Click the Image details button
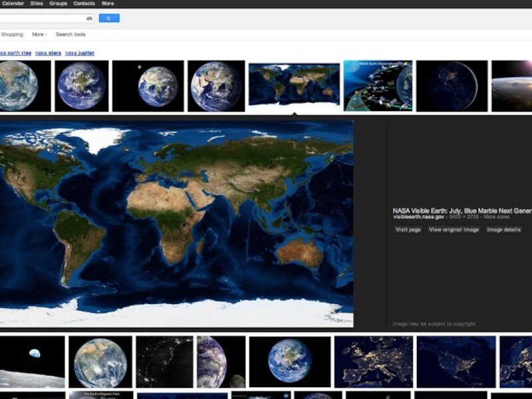The image size is (532, 399). point(504,229)
